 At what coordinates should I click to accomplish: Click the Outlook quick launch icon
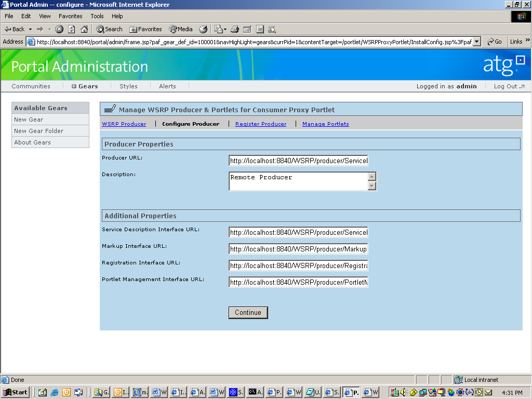pos(66,393)
